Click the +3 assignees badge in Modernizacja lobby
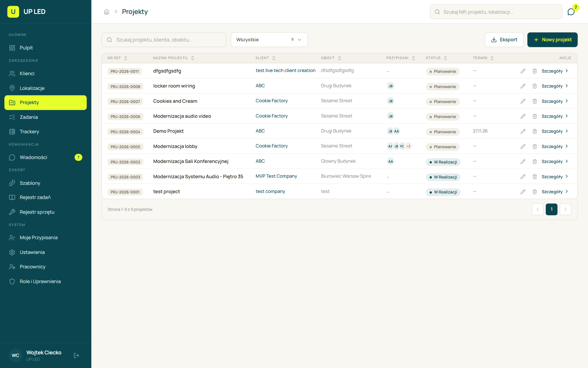 point(408,146)
